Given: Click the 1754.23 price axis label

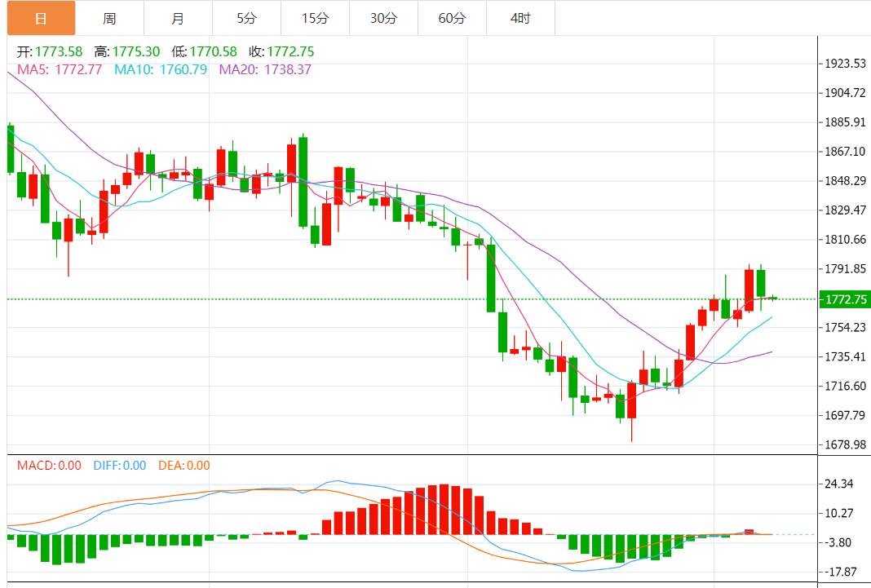Looking at the screenshot, I should 845,328.
